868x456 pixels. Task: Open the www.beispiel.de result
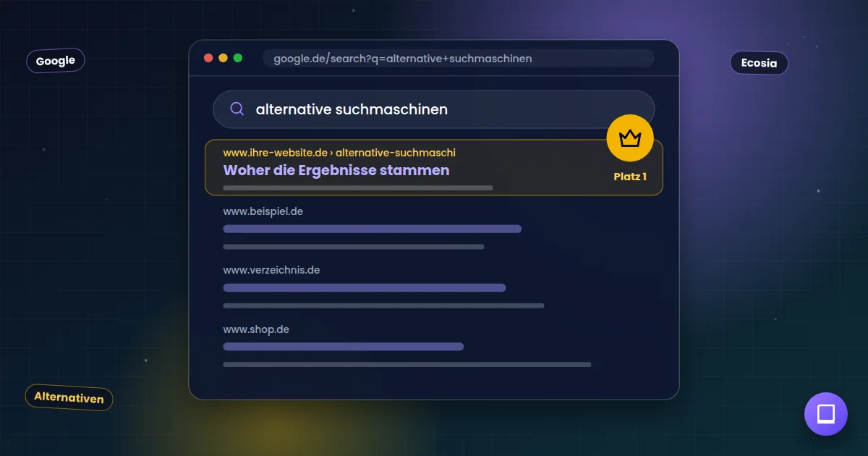click(x=263, y=211)
